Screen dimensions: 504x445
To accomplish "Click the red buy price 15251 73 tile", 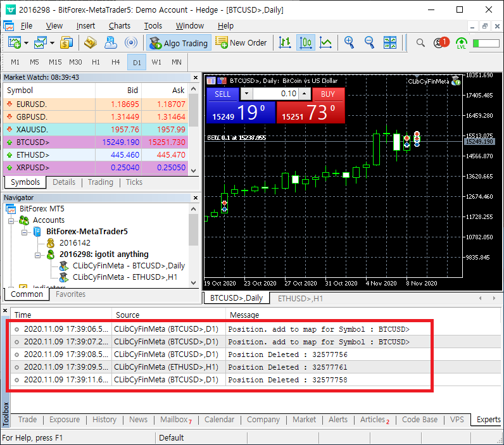I will click(x=311, y=113).
